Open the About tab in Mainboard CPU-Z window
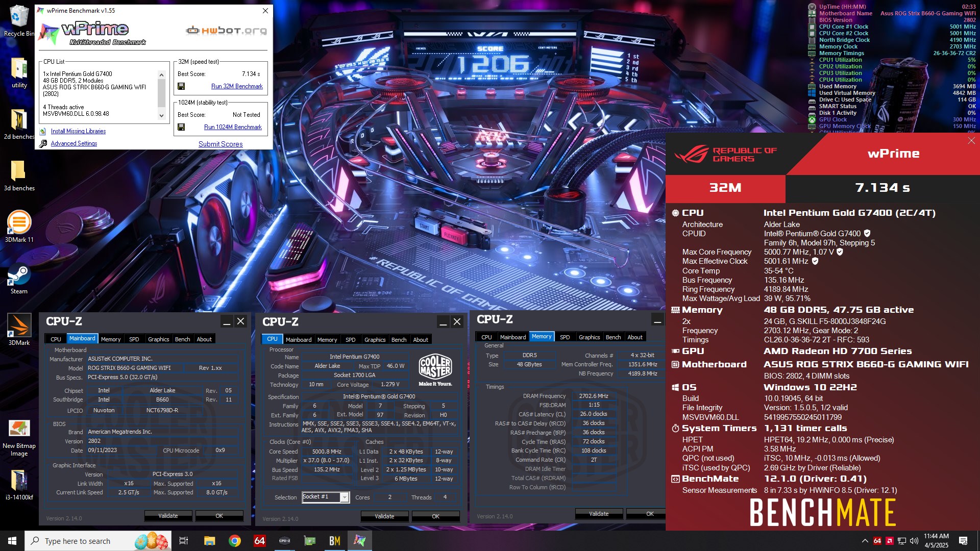The image size is (980, 551). click(x=204, y=339)
